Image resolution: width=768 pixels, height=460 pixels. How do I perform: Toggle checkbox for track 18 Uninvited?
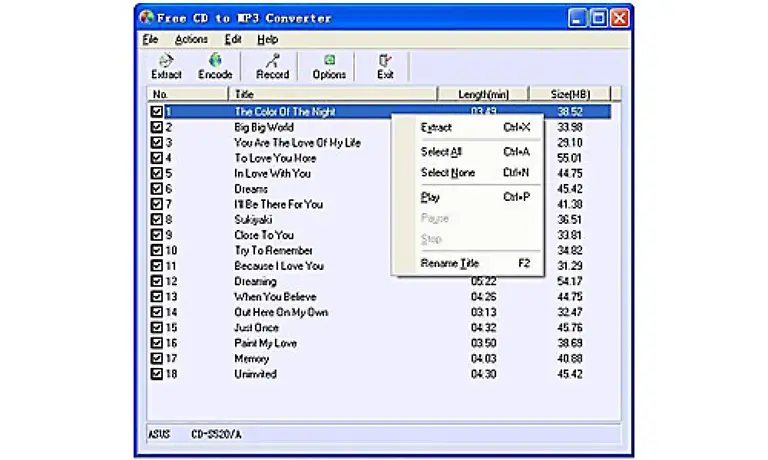coord(157,374)
